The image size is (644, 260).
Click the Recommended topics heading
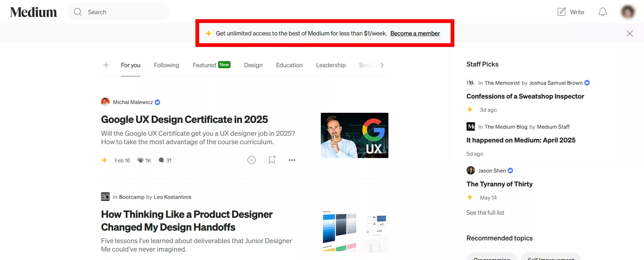pyautogui.click(x=499, y=238)
